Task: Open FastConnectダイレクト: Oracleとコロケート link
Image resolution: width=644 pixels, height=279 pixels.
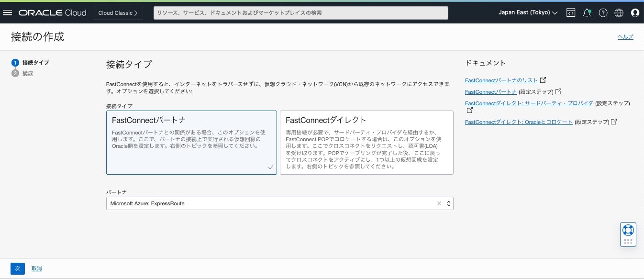Action: (519, 122)
